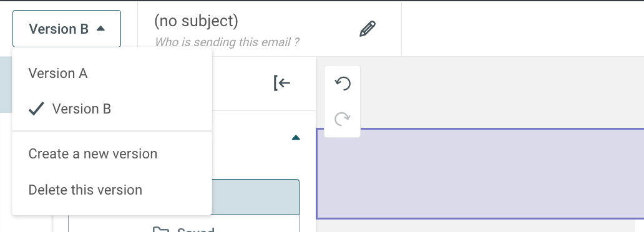Select the purple highlighted block in canvas
Image resolution: width=644 pixels, height=232 pixels.
pos(480,174)
